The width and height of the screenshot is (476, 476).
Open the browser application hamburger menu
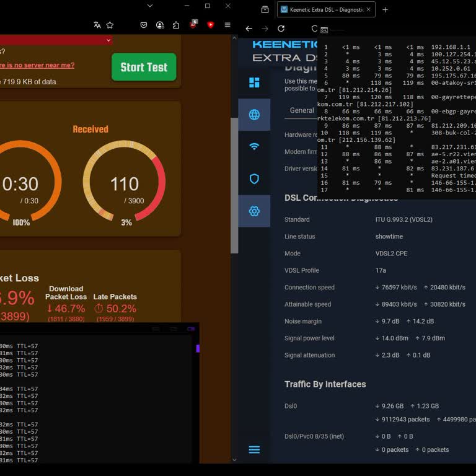tap(227, 25)
